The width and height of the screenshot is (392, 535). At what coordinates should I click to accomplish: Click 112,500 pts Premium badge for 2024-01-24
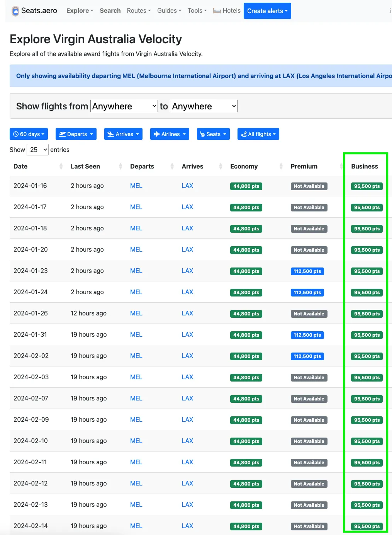(x=307, y=293)
